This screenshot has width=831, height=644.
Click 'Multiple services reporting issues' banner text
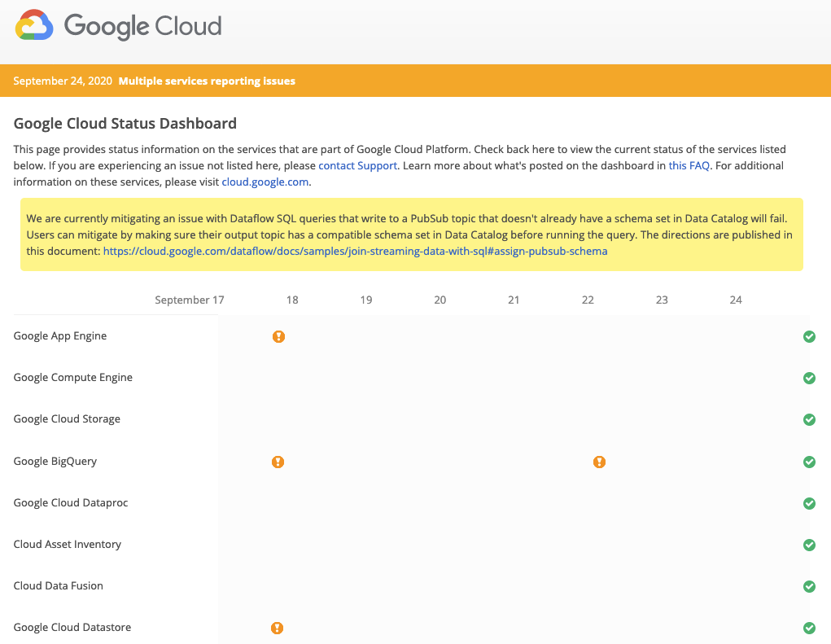coord(207,81)
